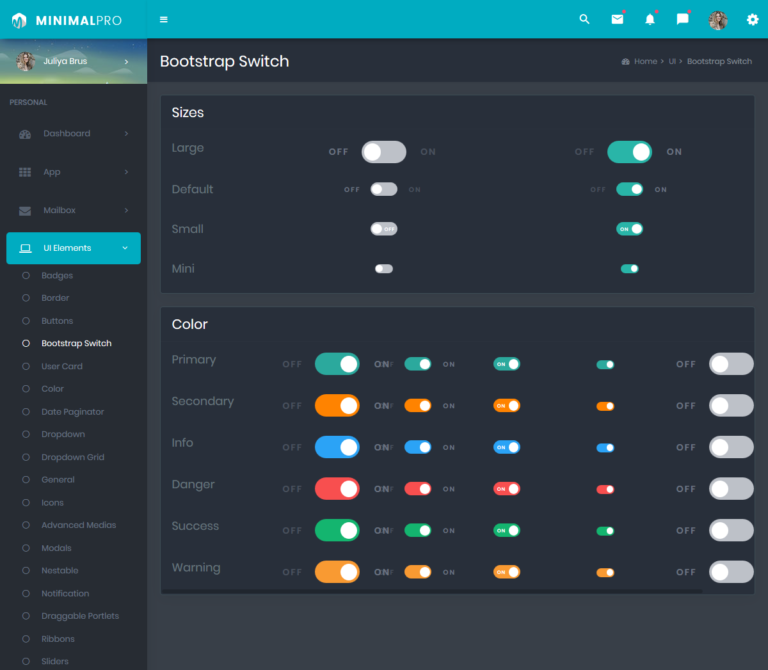The width and height of the screenshot is (768, 670).
Task: Open the Date Paginator submenu item
Action: coord(72,412)
